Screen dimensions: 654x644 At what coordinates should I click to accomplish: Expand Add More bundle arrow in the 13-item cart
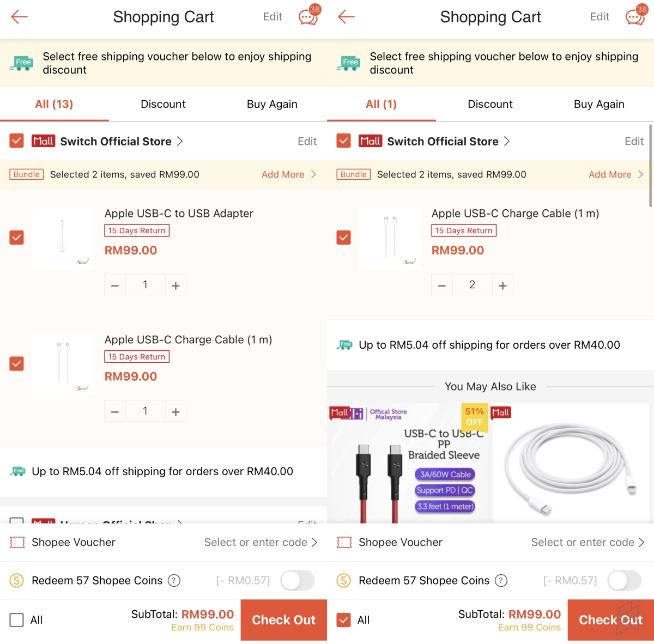coord(313,174)
